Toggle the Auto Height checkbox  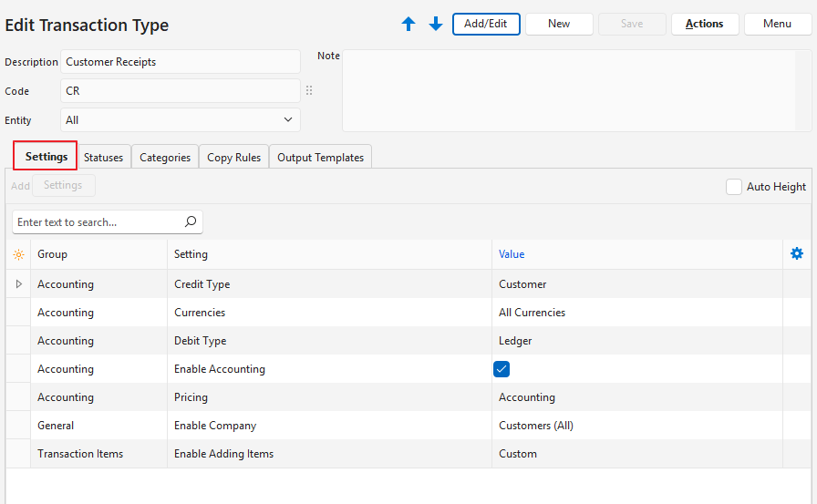(734, 187)
